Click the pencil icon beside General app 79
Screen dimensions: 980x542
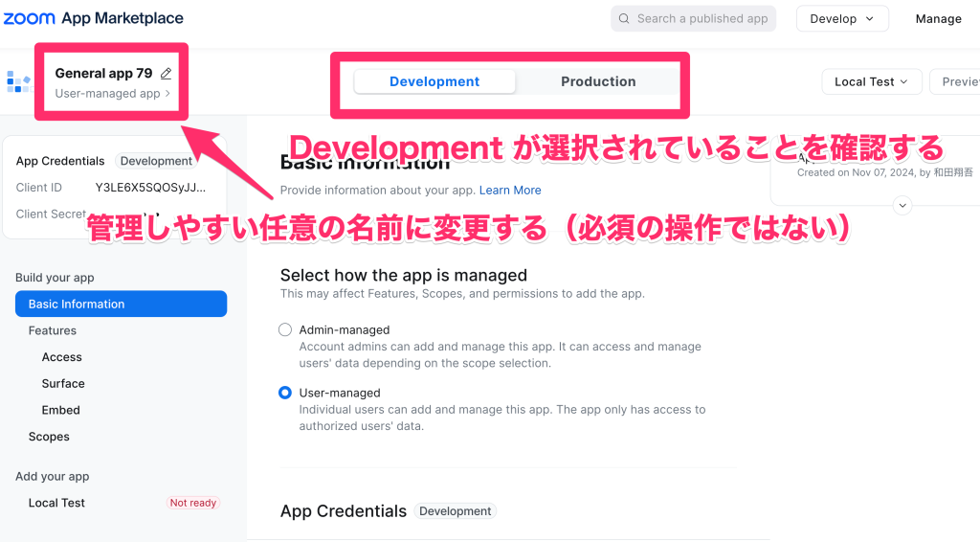(167, 74)
